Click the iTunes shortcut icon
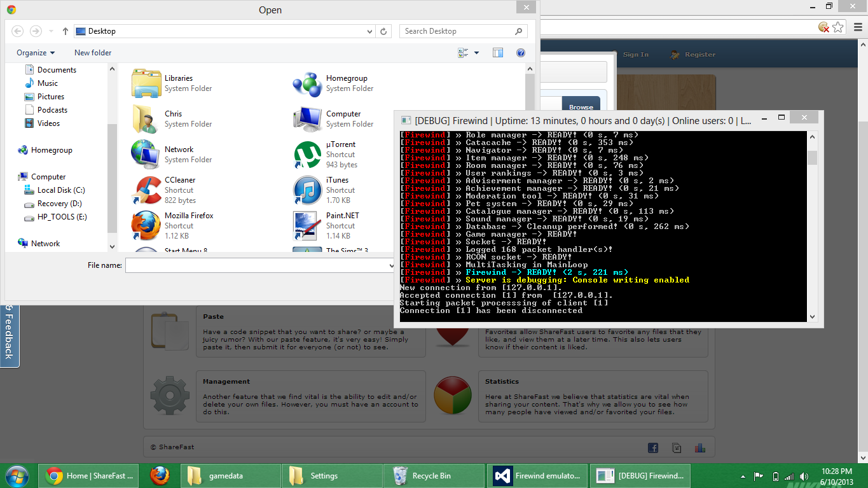868x488 pixels. (x=308, y=190)
